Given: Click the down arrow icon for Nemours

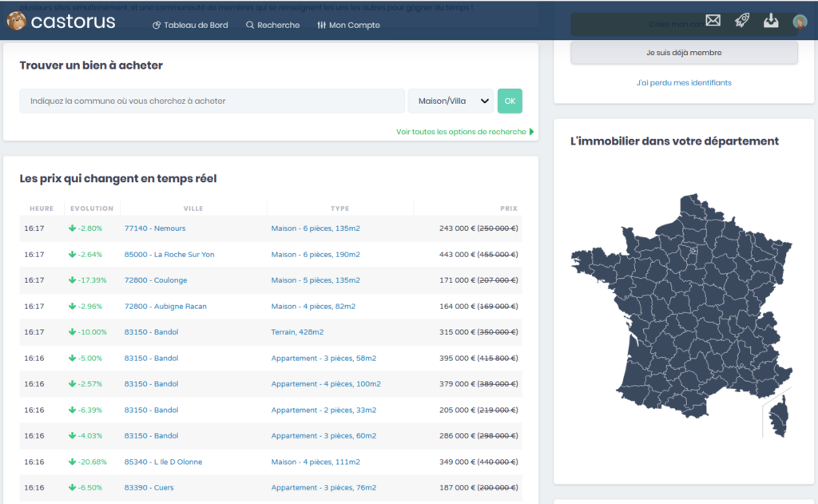Looking at the screenshot, I should pyautogui.click(x=72, y=228).
